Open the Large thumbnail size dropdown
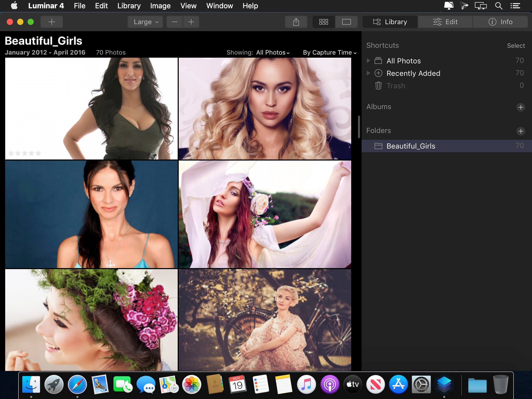Screen dimensions: 532x399 tap(145, 22)
